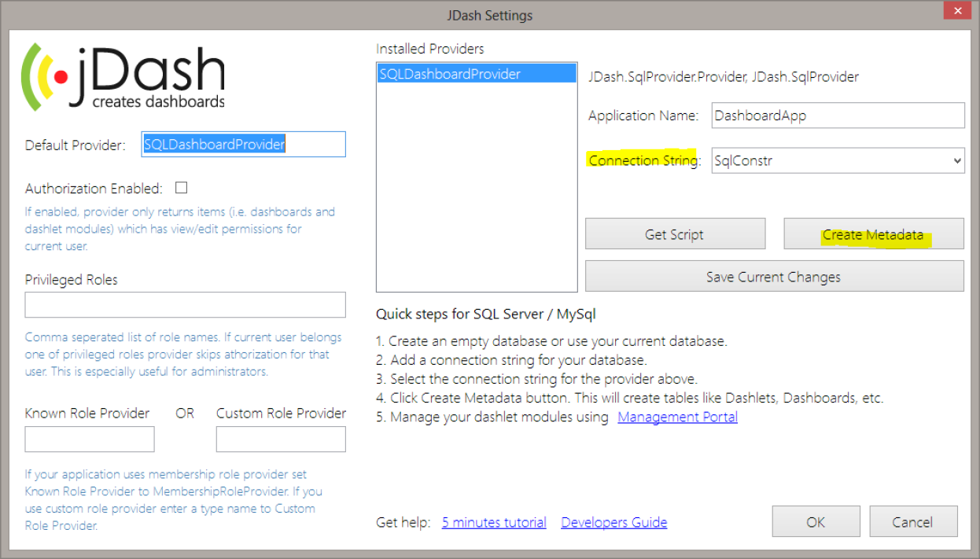Image resolution: width=980 pixels, height=559 pixels.
Task: Click the Connection String label
Action: (645, 160)
